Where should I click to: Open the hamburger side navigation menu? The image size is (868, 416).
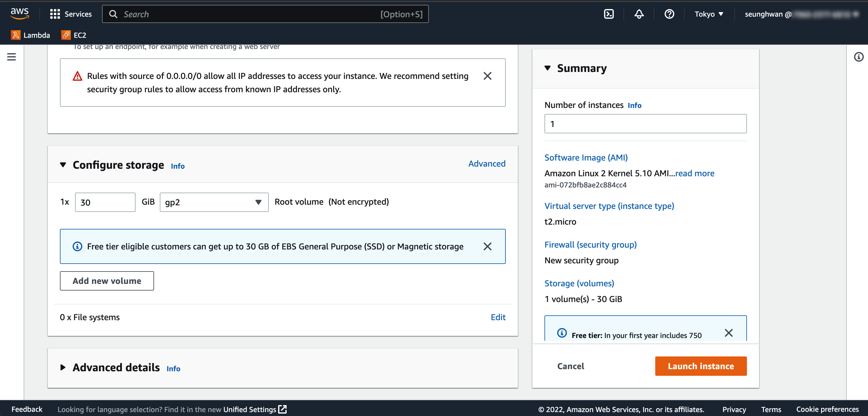tap(12, 57)
